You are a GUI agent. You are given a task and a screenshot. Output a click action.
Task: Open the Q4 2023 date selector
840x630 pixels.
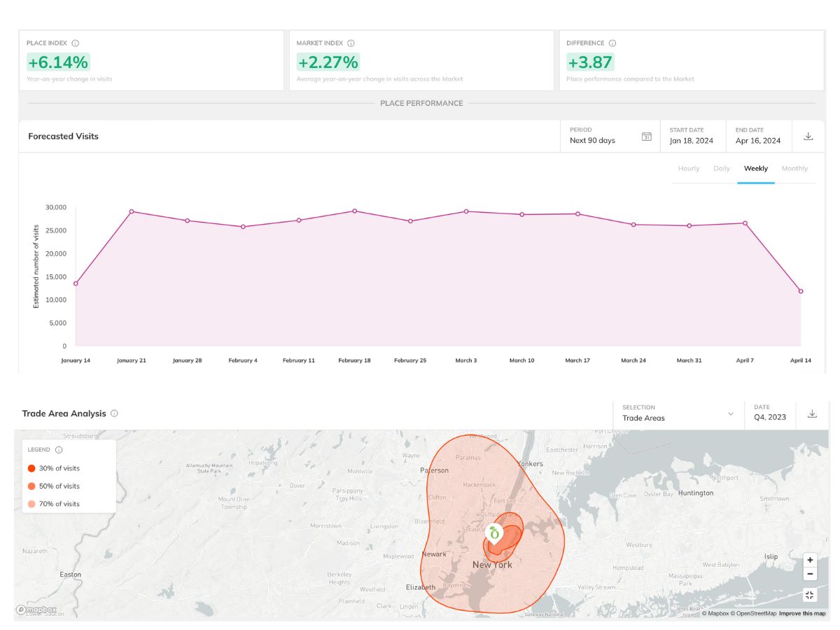click(x=769, y=417)
